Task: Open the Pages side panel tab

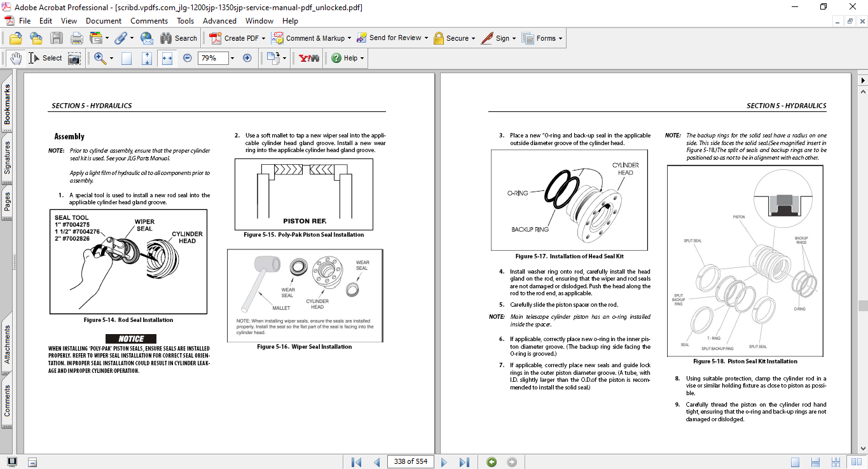Action: (7, 202)
